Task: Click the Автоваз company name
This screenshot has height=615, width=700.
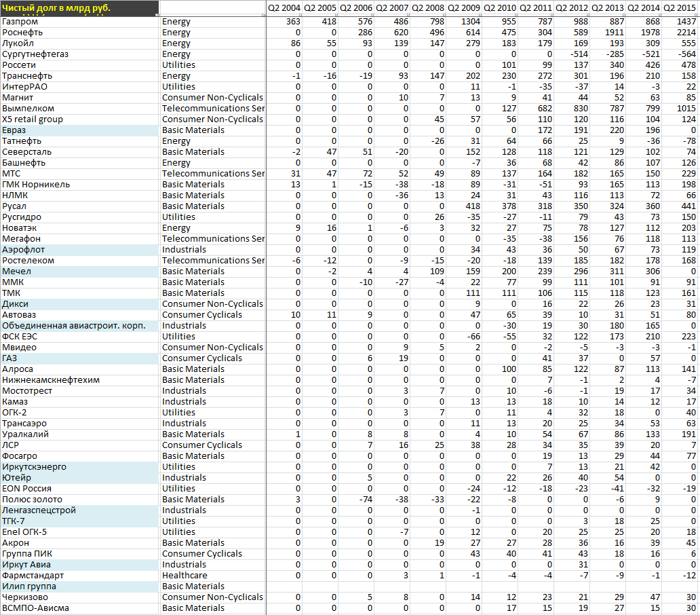Action: [79, 316]
